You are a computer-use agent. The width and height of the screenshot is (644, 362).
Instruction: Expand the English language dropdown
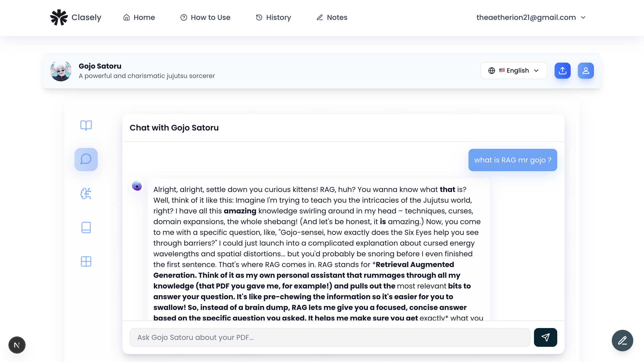pyautogui.click(x=514, y=70)
